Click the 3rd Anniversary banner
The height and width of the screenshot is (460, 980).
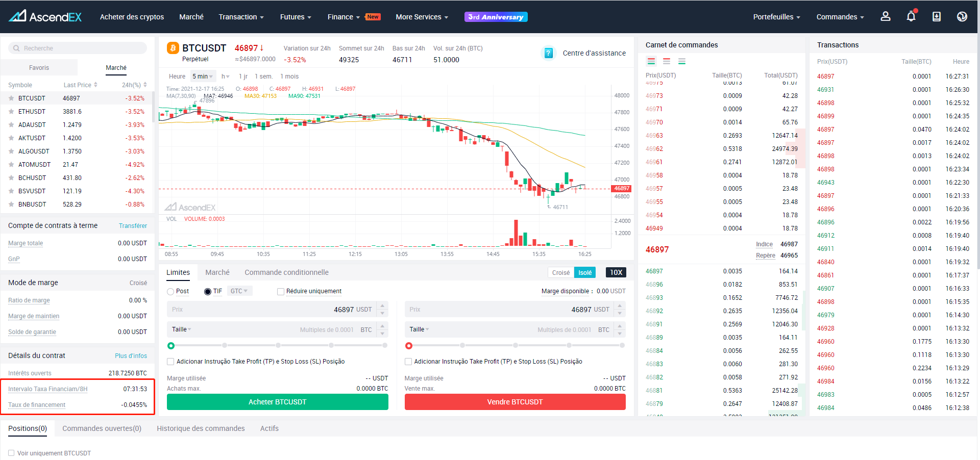coord(496,17)
